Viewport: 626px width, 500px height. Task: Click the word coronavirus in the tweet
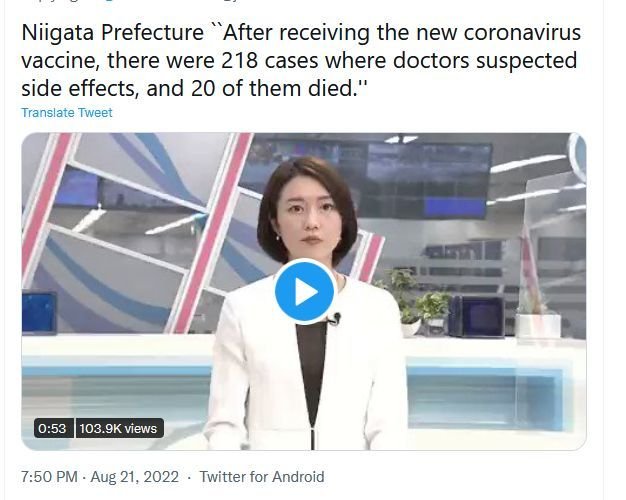(522, 32)
